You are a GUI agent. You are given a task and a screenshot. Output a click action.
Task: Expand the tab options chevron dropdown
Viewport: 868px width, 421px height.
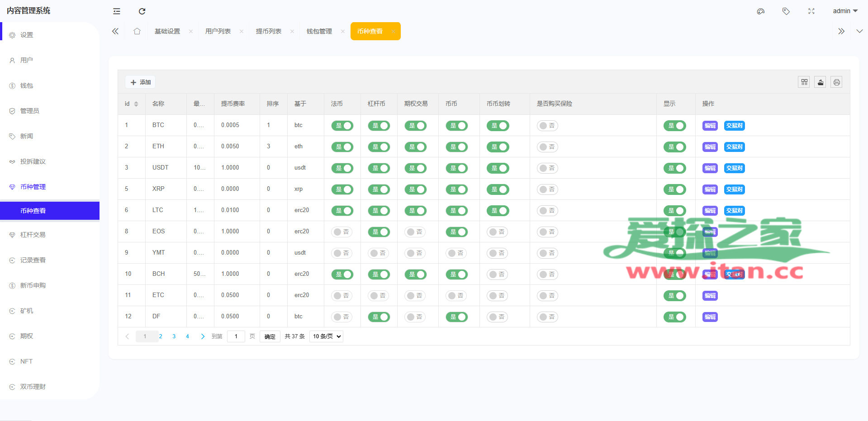pyautogui.click(x=859, y=31)
